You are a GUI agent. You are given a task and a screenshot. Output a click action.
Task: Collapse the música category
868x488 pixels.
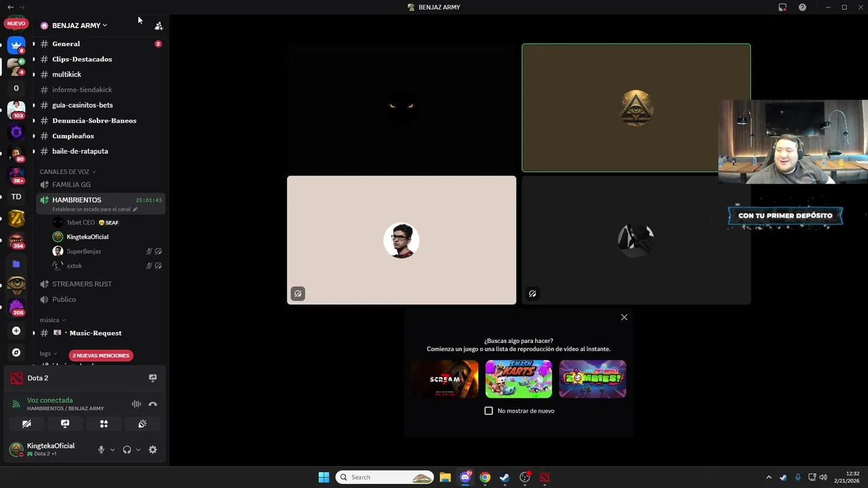point(52,320)
